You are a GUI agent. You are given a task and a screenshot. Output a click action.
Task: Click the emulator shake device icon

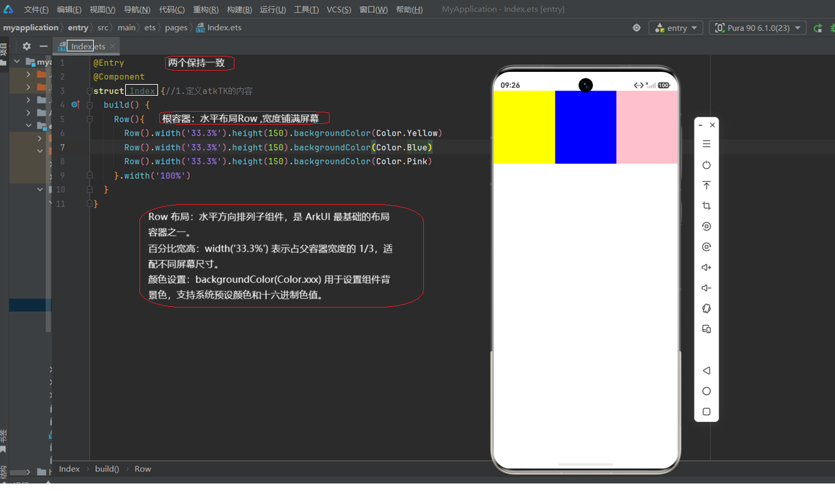click(x=707, y=309)
